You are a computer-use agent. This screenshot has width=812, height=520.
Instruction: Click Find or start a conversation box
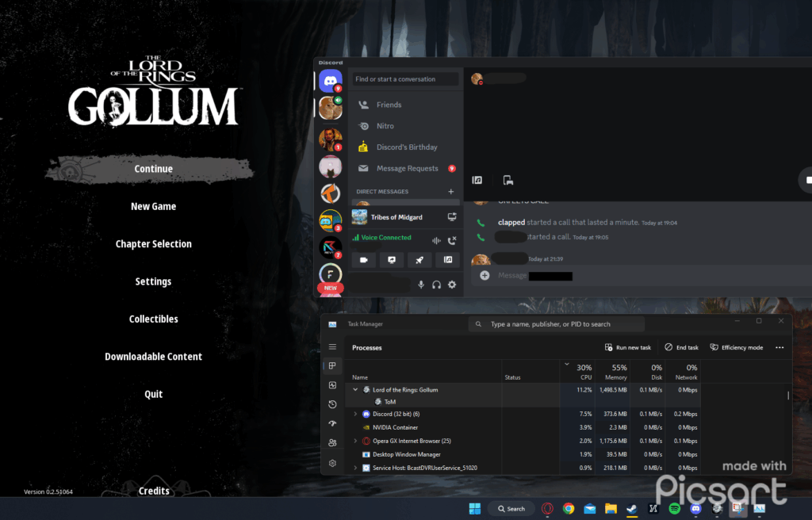(x=405, y=79)
